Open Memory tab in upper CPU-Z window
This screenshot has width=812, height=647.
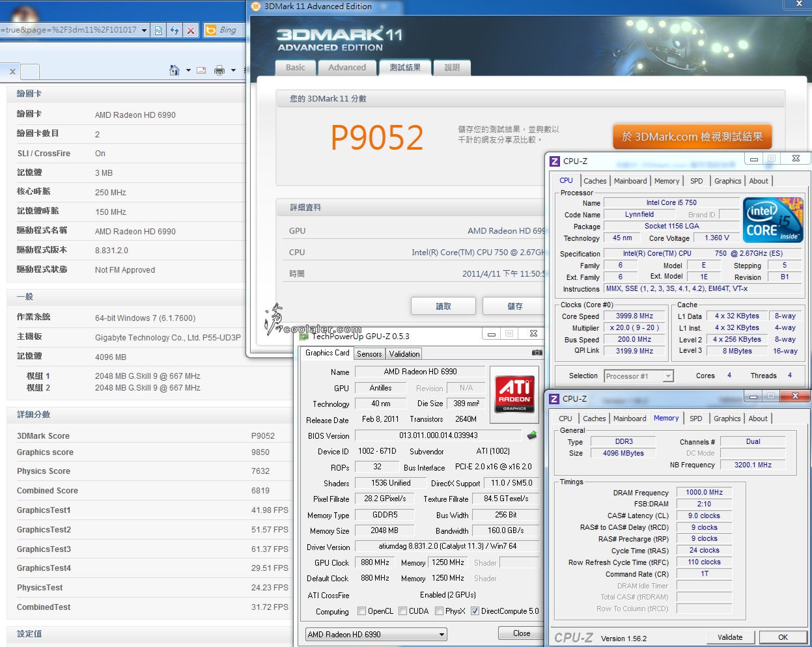coord(667,181)
